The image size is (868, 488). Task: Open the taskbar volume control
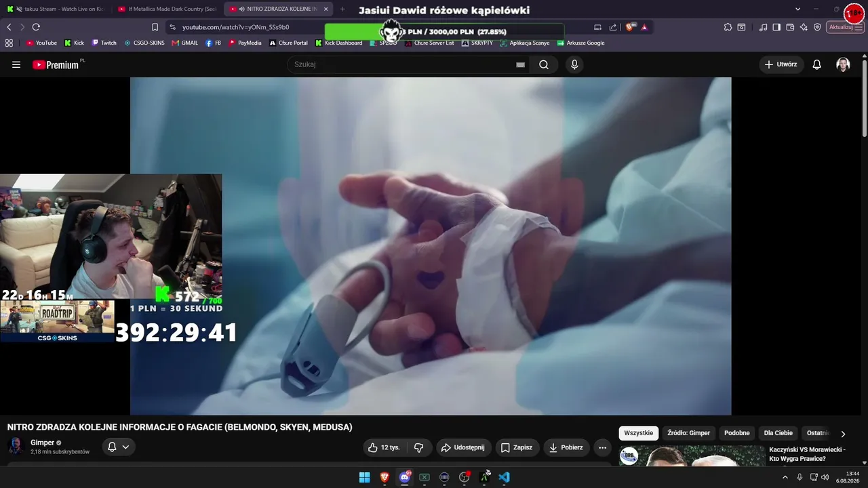pos(825,477)
